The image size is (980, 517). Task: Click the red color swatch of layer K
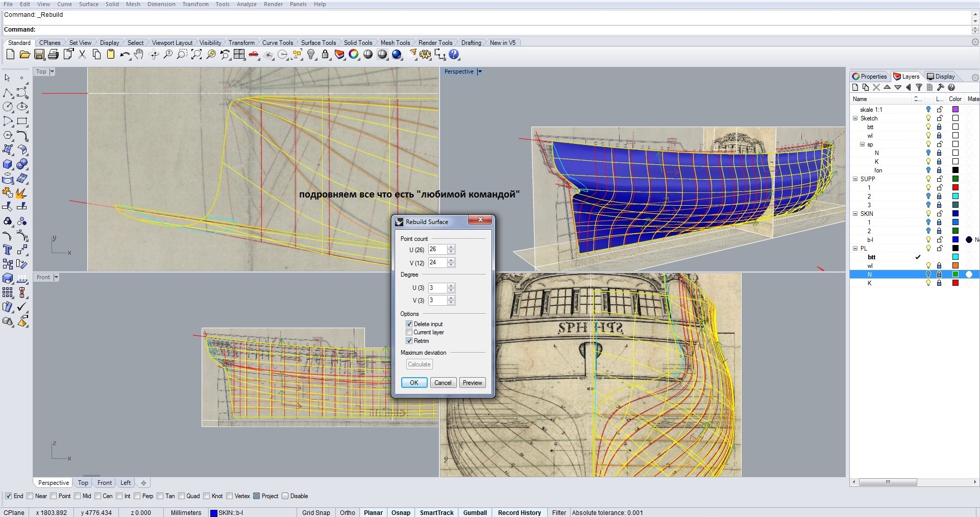coord(955,283)
